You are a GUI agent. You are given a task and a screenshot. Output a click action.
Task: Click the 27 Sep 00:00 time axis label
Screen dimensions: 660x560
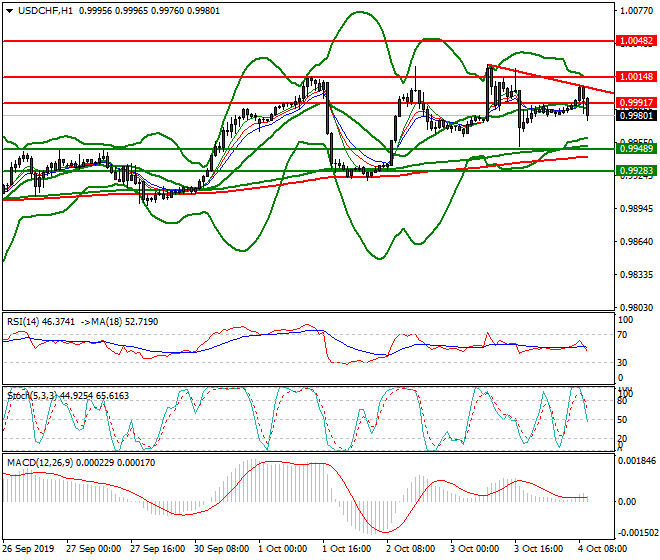[93, 549]
